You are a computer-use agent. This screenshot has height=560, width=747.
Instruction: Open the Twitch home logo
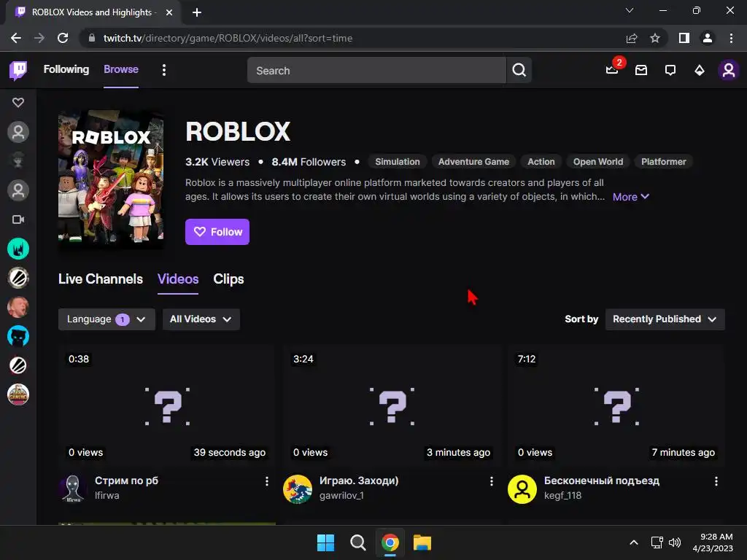click(18, 71)
